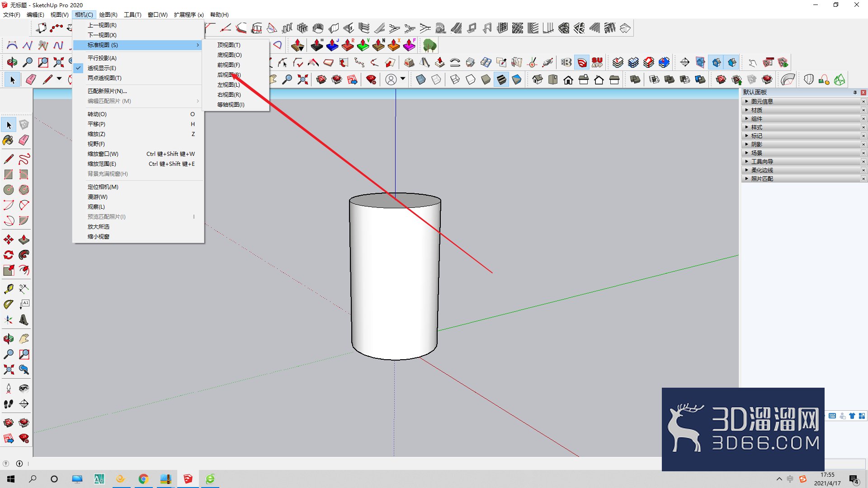
Task: Toggle Shaded With Textures style
Action: click(501, 80)
